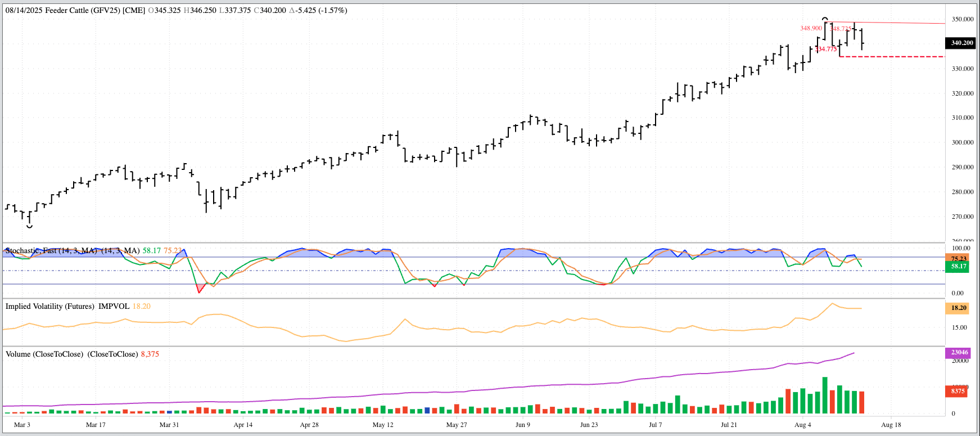Click the swing-high arc marker above August peak
Screen dimensions: 980x436
(825, 19)
